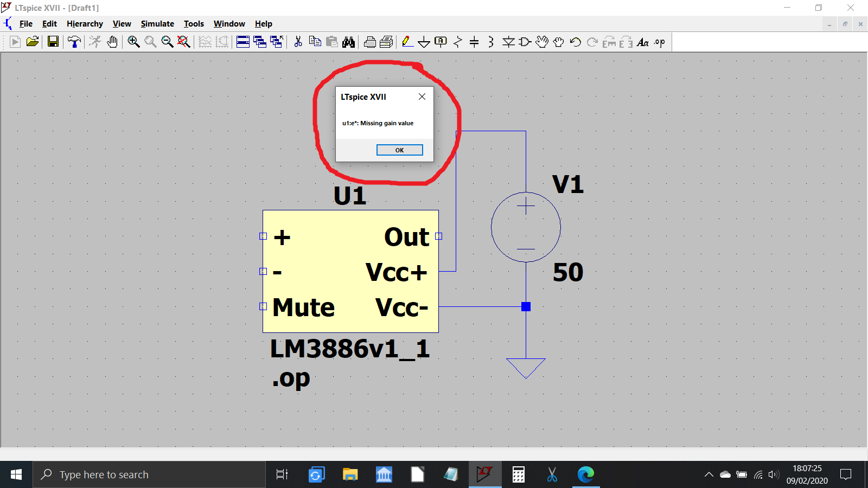Open the Control Panel hammer icon
The image size is (868, 488).
pyautogui.click(x=74, y=42)
